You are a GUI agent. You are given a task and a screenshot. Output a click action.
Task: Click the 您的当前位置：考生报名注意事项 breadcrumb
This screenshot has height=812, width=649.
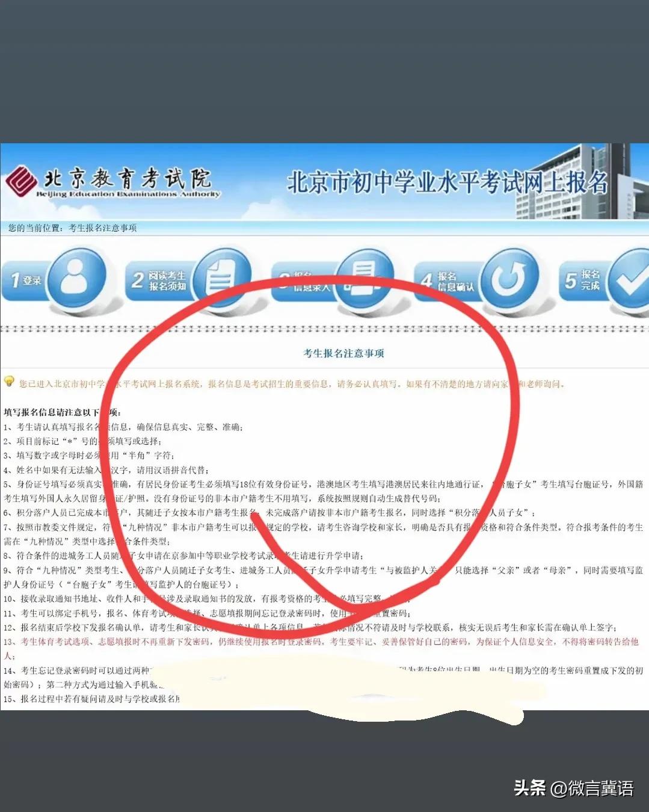(72, 228)
